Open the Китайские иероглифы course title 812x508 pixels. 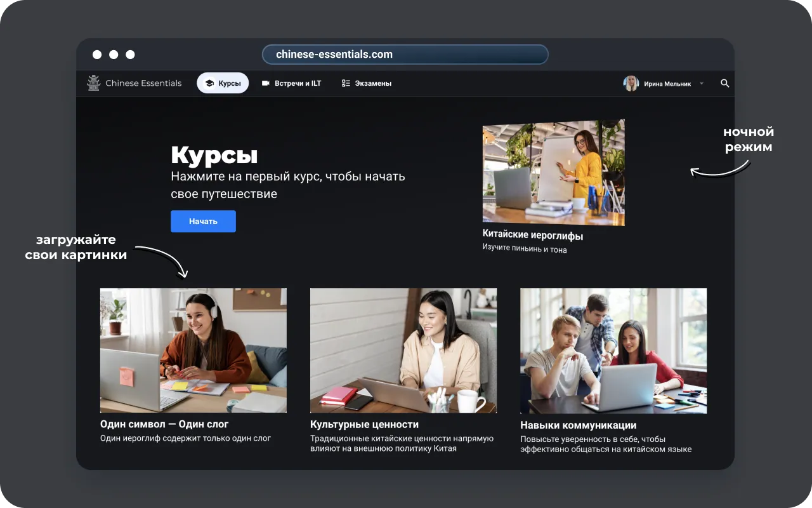click(x=532, y=236)
